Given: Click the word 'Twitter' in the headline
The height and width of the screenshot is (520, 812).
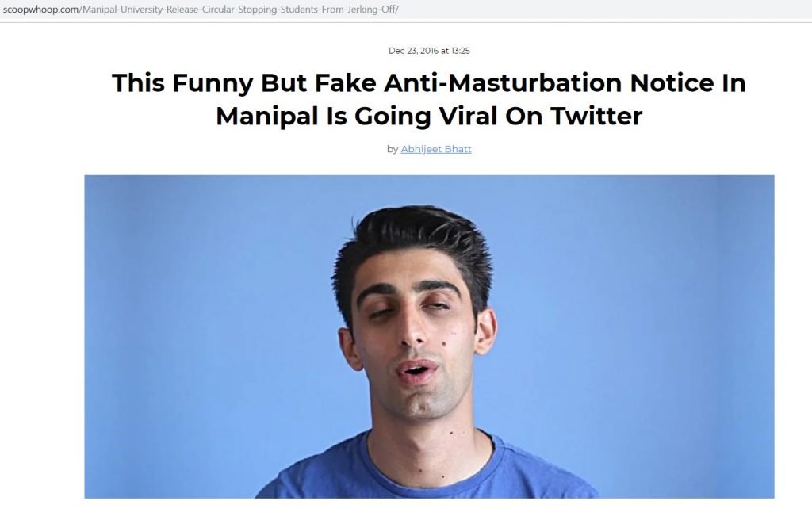Looking at the screenshot, I should click(596, 116).
